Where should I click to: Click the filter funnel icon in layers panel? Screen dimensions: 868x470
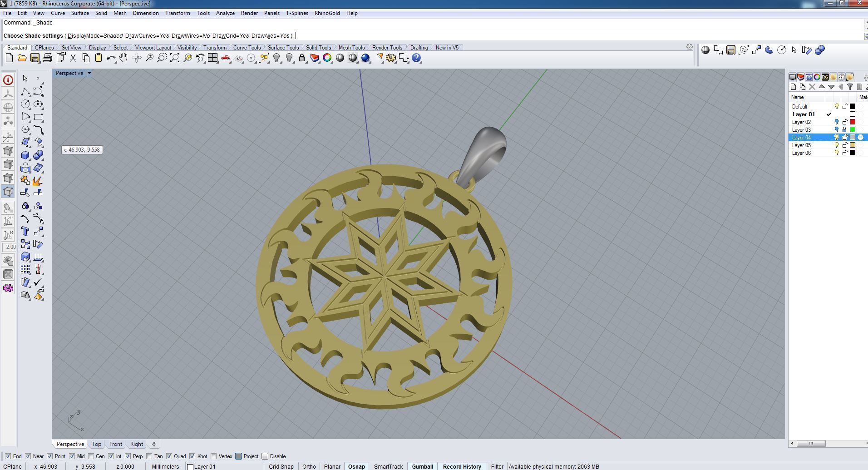(x=850, y=87)
